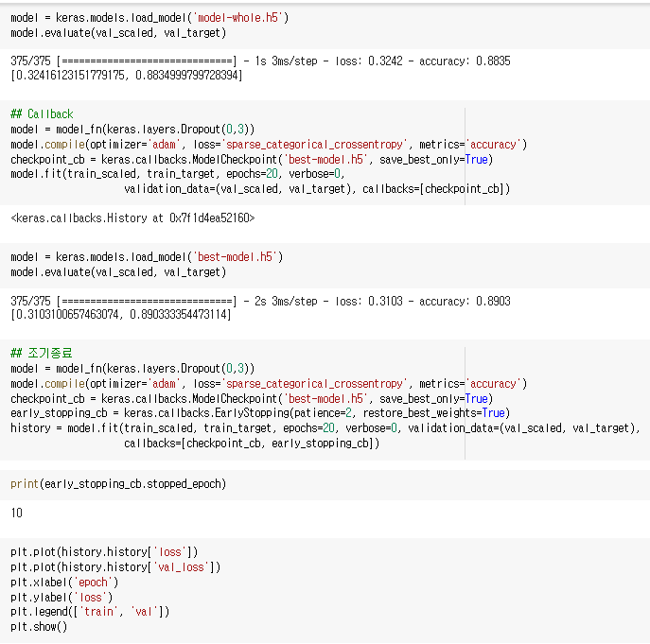Click ModelCheckpoint line in the 조기종료 cell
The image size is (650, 644).
tap(252, 399)
